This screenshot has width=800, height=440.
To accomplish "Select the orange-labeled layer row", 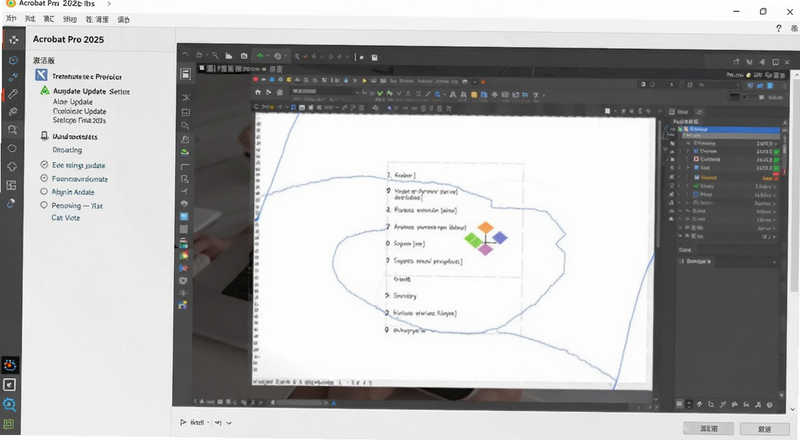I will coord(729,177).
